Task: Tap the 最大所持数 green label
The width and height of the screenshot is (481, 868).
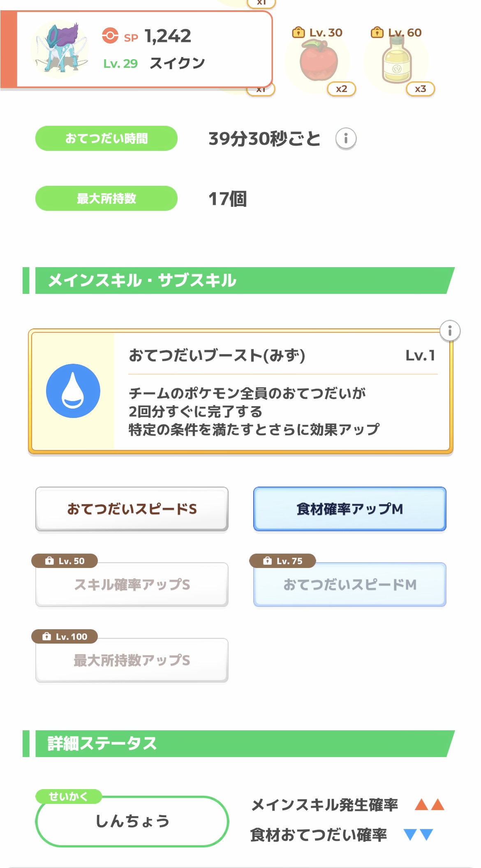Action: click(106, 199)
